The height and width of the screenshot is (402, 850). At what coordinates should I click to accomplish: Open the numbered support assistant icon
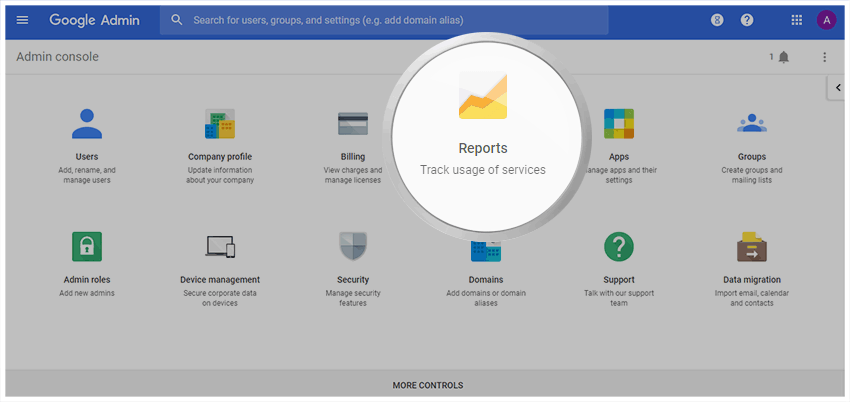(717, 20)
